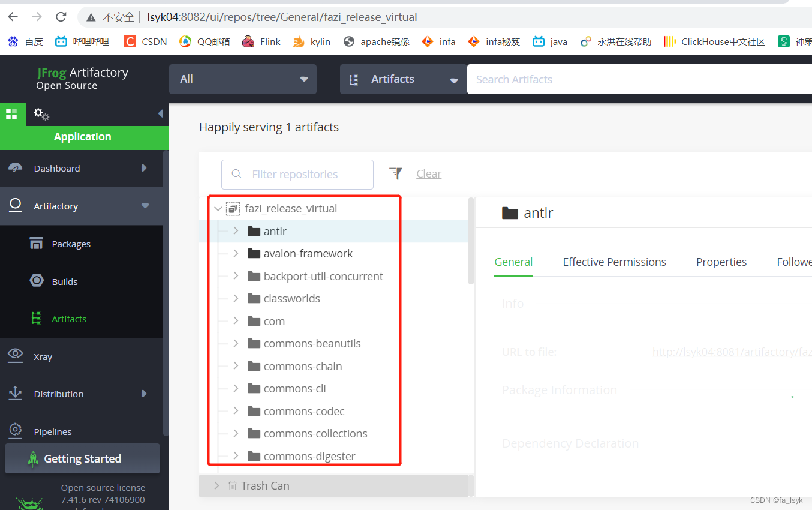The height and width of the screenshot is (510, 812).
Task: Open the Packages section in sidebar
Action: (x=70, y=244)
